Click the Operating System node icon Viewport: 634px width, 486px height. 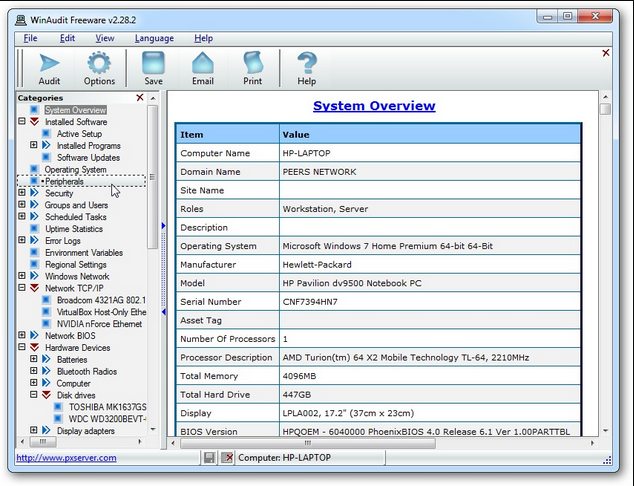click(x=34, y=169)
